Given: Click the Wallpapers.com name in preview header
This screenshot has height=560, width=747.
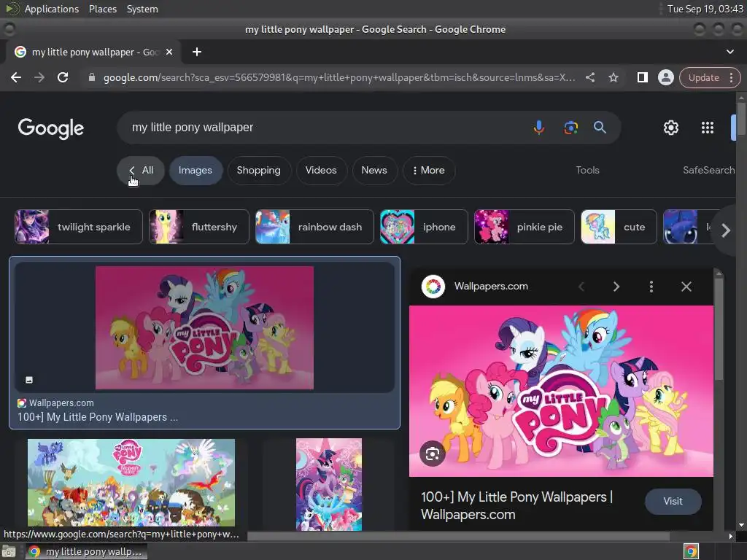Looking at the screenshot, I should coord(491,286).
